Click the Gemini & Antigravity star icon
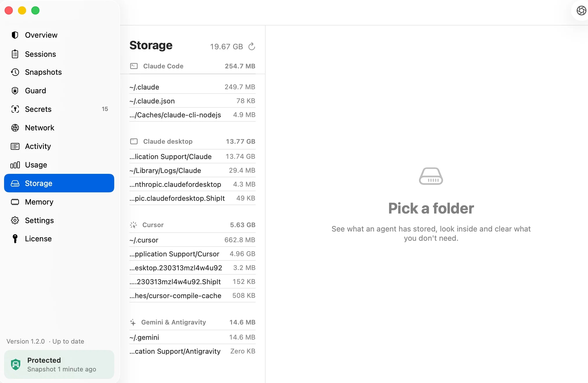 coord(133,322)
